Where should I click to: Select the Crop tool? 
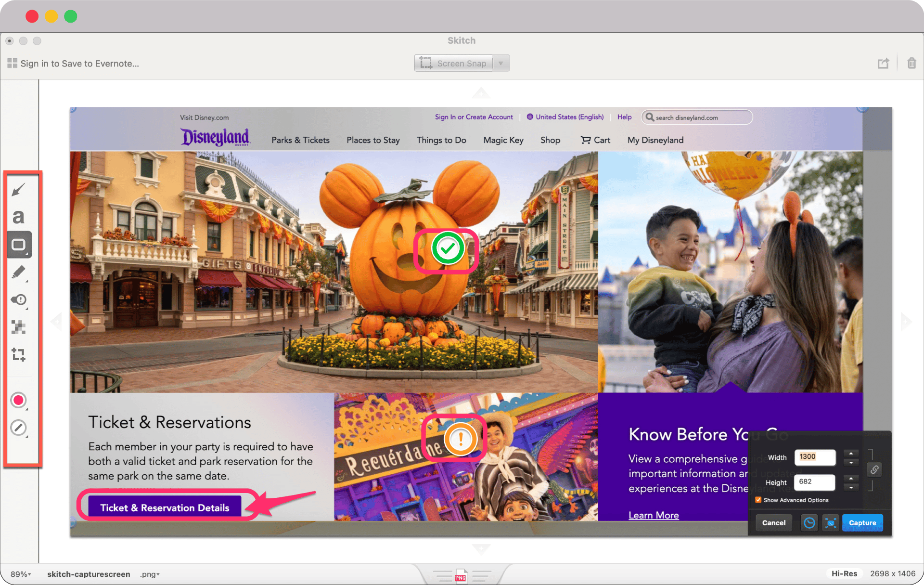tap(18, 355)
